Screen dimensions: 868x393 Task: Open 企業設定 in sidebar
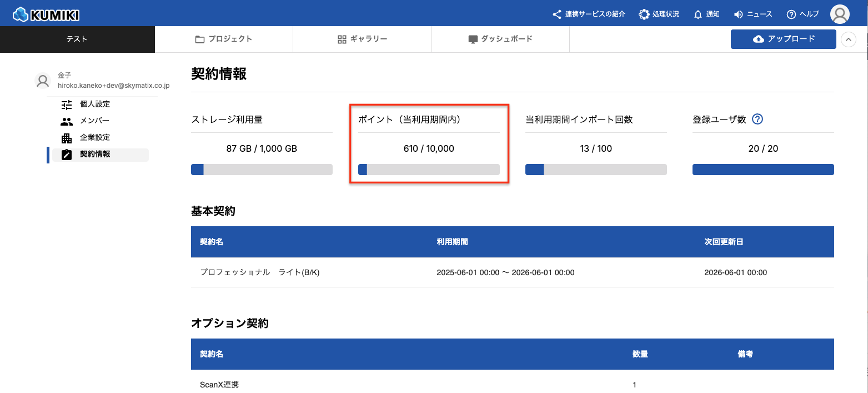point(95,137)
